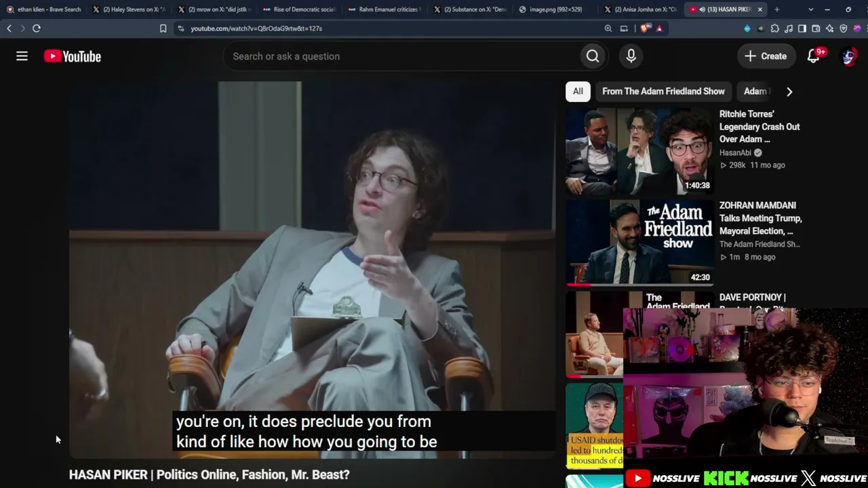The height and width of the screenshot is (488, 868).
Task: Open Brave VPN shield icon
Action: (844, 28)
